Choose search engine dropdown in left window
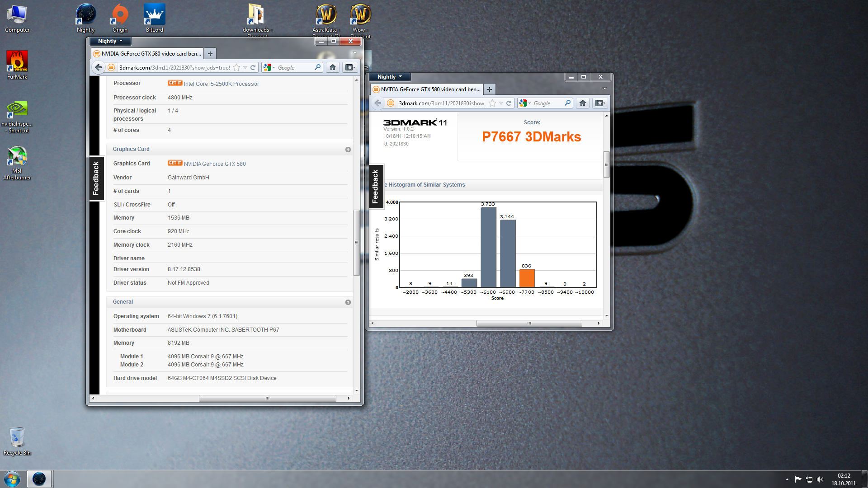The height and width of the screenshot is (488, 868). [x=269, y=67]
